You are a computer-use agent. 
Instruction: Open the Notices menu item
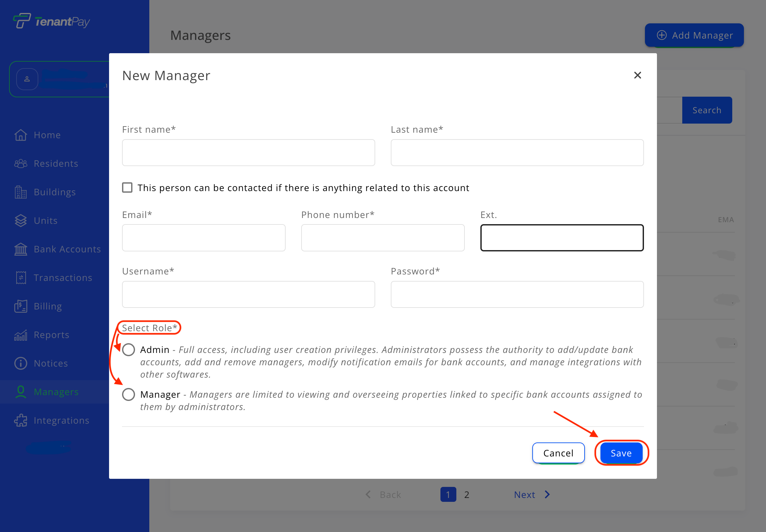[51, 363]
